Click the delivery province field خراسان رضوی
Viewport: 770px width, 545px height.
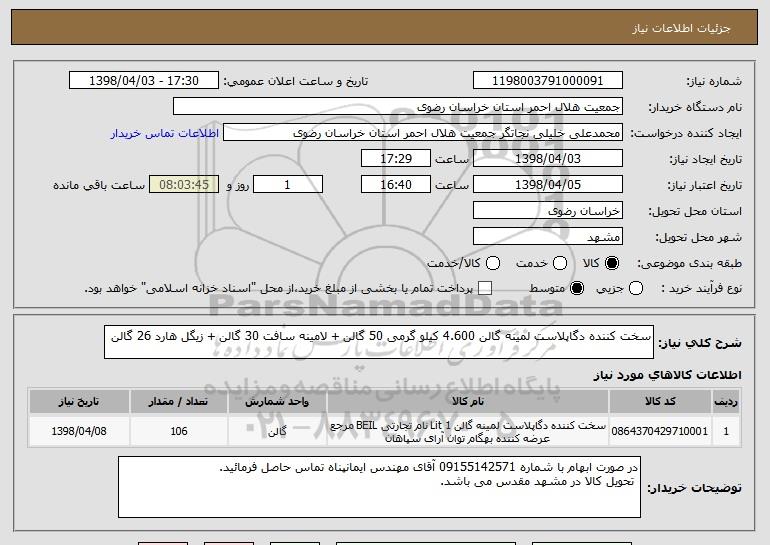[x=548, y=211]
